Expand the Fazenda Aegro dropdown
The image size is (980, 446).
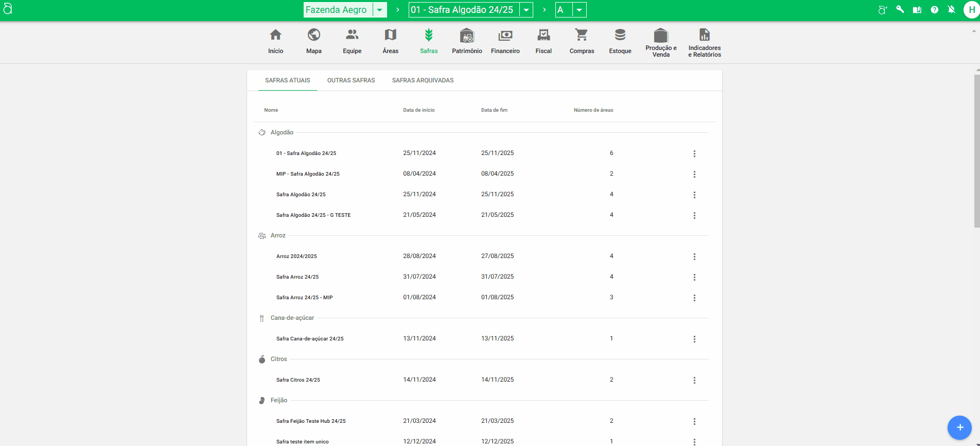click(x=380, y=10)
